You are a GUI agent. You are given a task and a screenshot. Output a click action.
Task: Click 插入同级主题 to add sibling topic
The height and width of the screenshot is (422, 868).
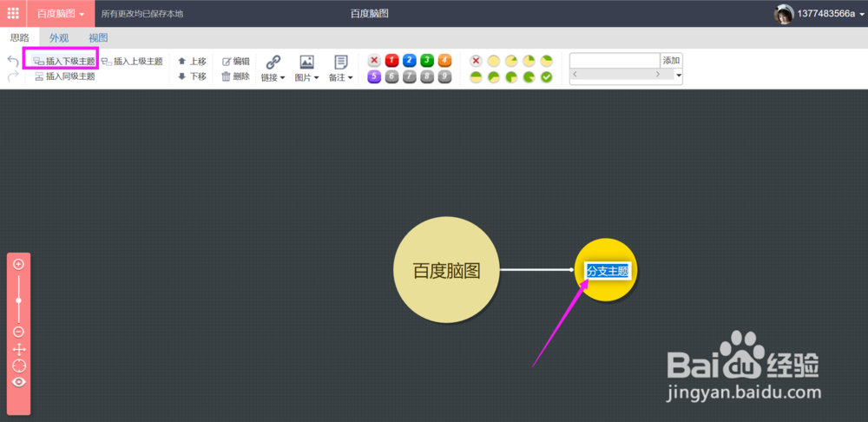click(65, 76)
